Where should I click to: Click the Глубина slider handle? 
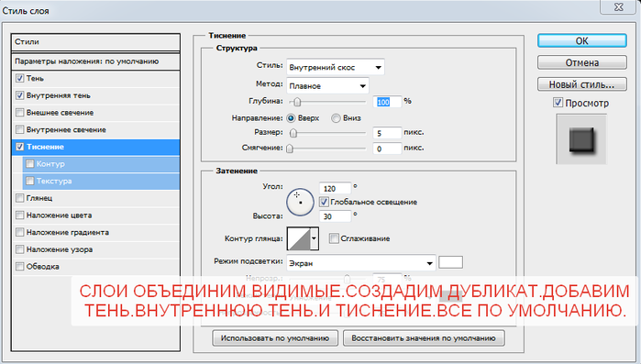click(x=298, y=102)
